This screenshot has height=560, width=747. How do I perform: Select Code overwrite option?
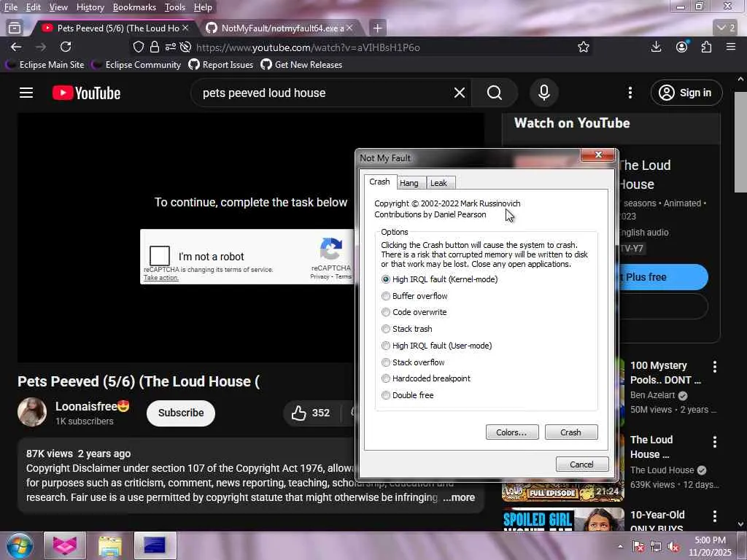385,312
